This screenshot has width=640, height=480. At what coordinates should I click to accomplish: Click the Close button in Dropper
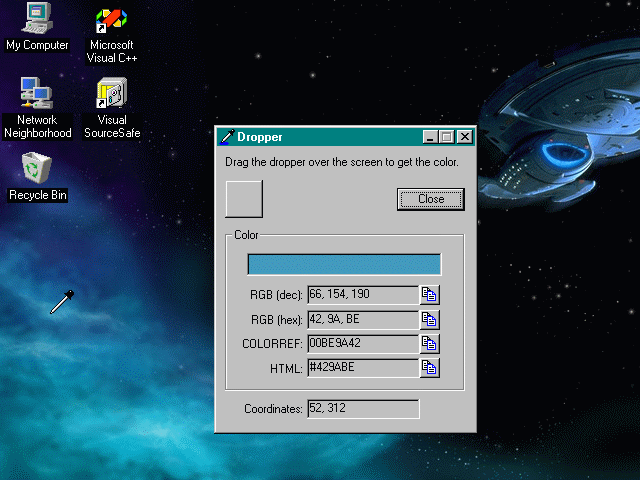click(x=431, y=199)
